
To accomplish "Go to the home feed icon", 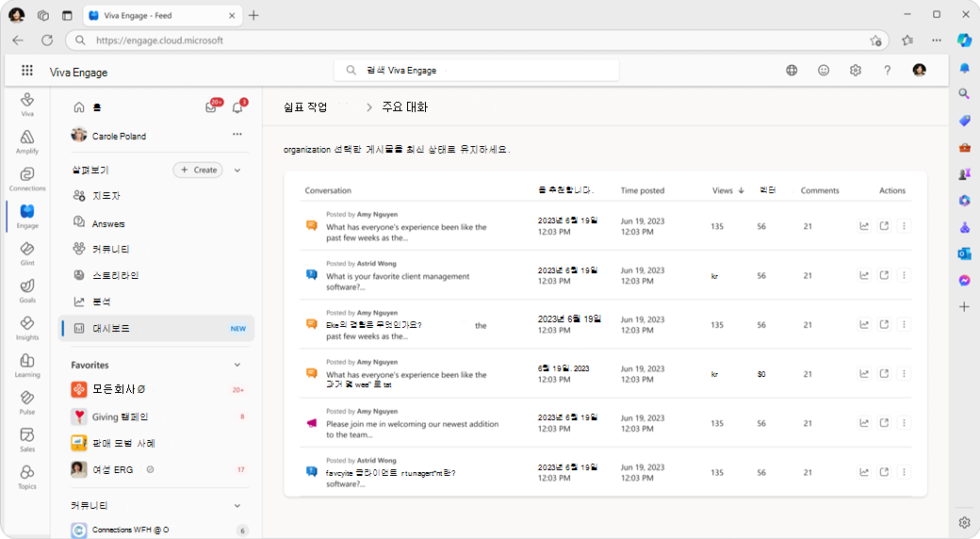I will 79,106.
